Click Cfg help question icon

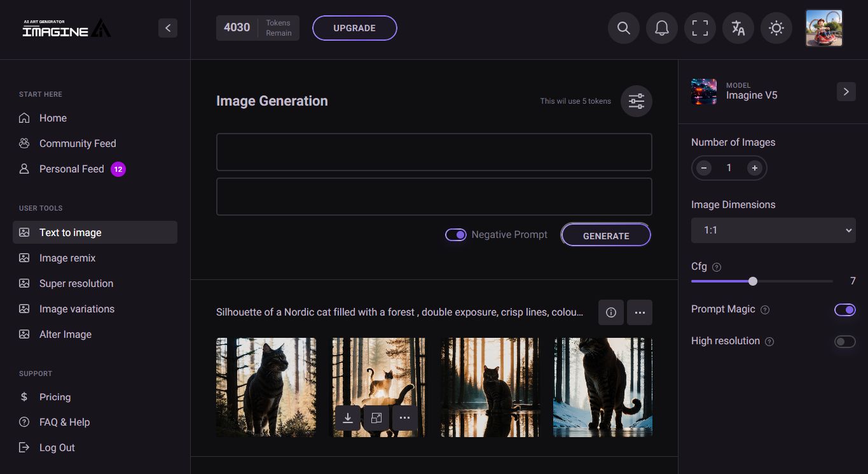coord(717,267)
